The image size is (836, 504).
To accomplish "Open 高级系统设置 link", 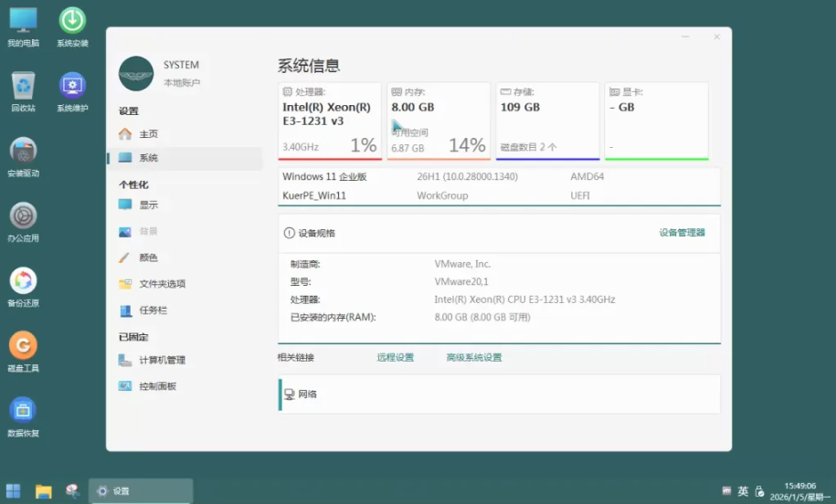I will click(x=473, y=358).
